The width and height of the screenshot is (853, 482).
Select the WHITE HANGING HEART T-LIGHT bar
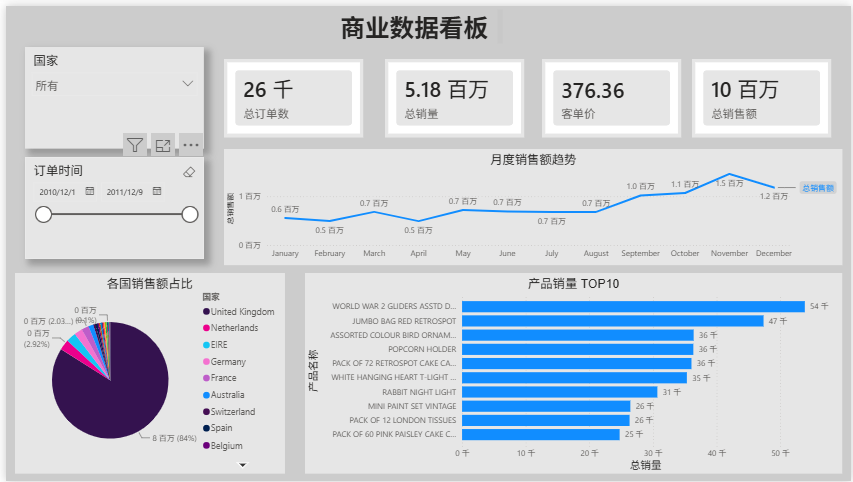point(574,378)
